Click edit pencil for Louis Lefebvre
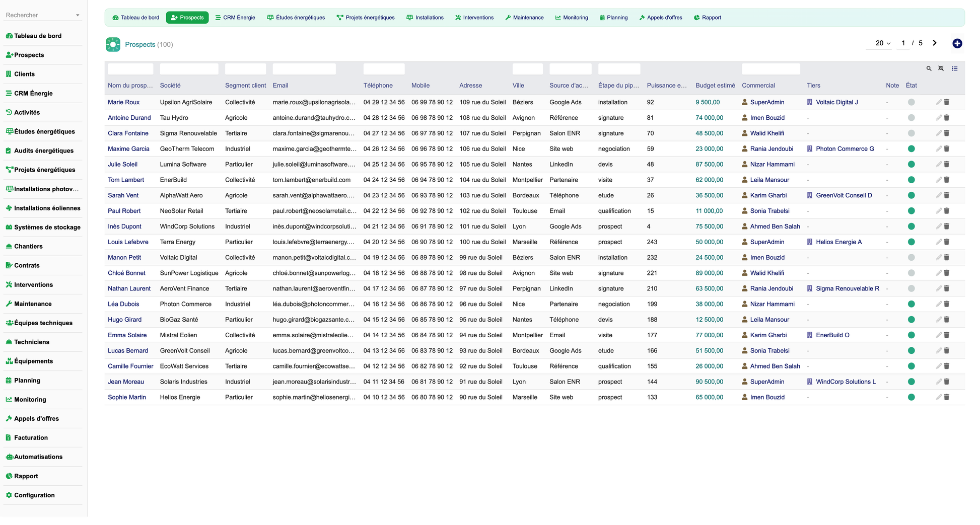980x525 pixels. pos(939,242)
